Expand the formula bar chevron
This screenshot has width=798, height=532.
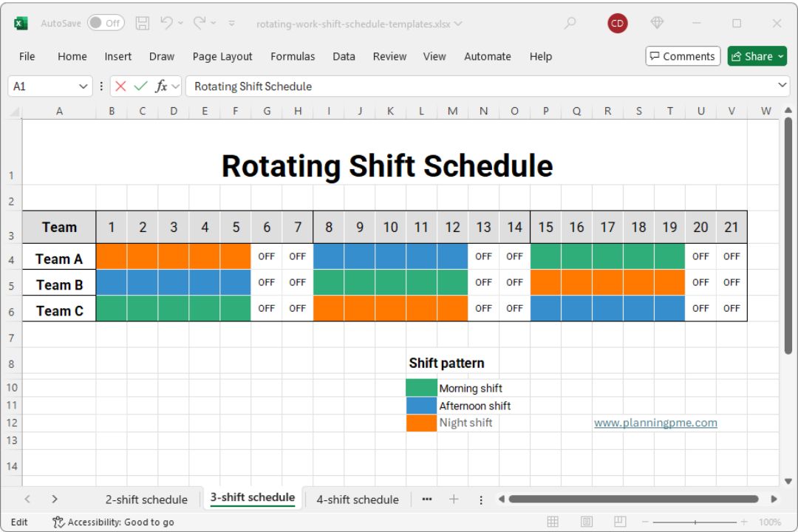coord(783,86)
